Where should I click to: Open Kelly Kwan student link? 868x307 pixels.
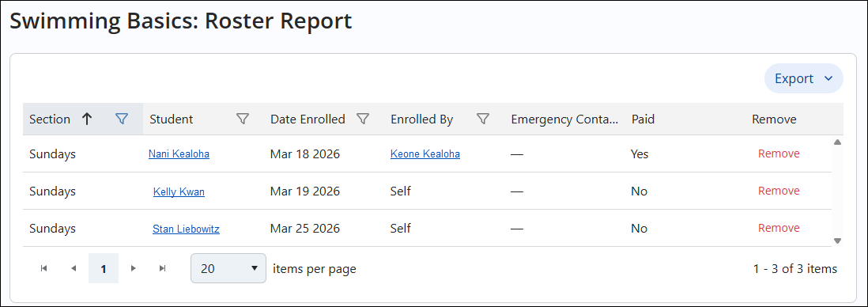[x=179, y=191]
